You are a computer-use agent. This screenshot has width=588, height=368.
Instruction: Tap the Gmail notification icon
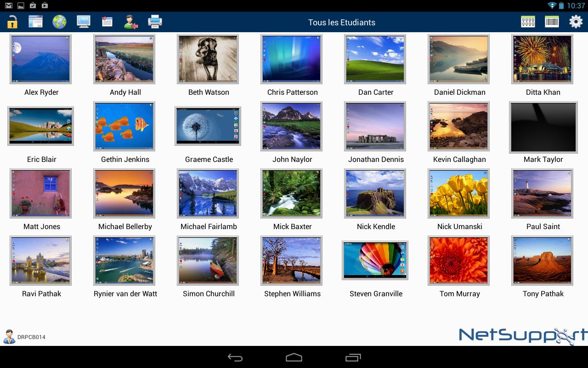(x=8, y=6)
